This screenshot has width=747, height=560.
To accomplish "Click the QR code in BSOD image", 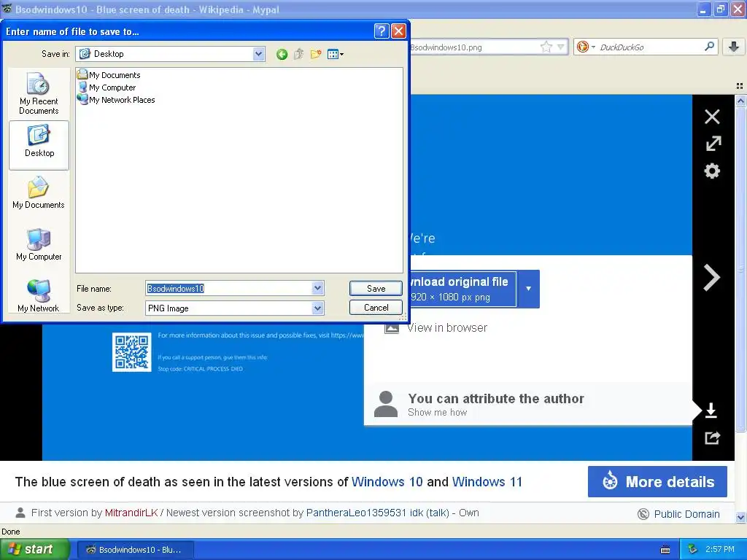I will pos(132,352).
